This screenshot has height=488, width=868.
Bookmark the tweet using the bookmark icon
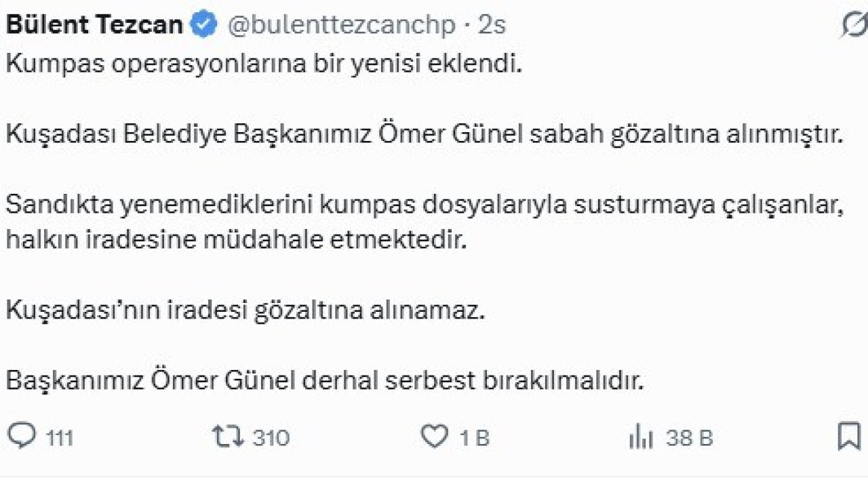[848, 437]
